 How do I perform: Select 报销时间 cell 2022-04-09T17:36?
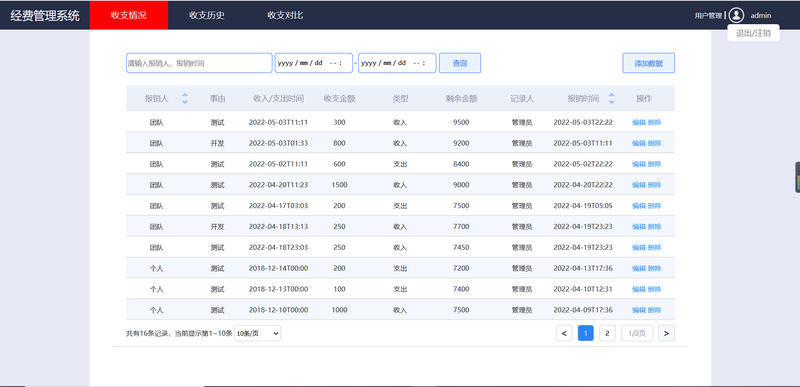[x=583, y=310]
